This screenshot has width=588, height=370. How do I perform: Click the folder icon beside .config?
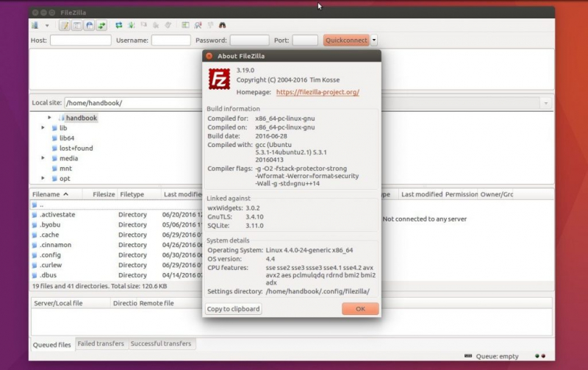[35, 255]
